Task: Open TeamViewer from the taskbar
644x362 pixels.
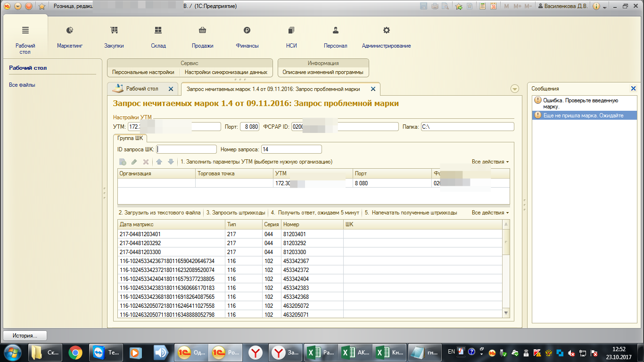Action: click(105, 352)
